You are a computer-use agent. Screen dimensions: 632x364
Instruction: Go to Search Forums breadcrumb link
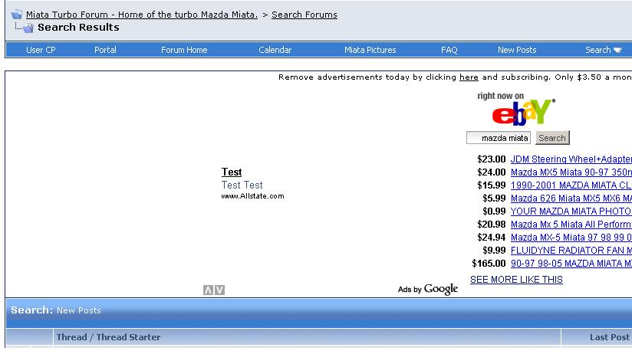304,15
